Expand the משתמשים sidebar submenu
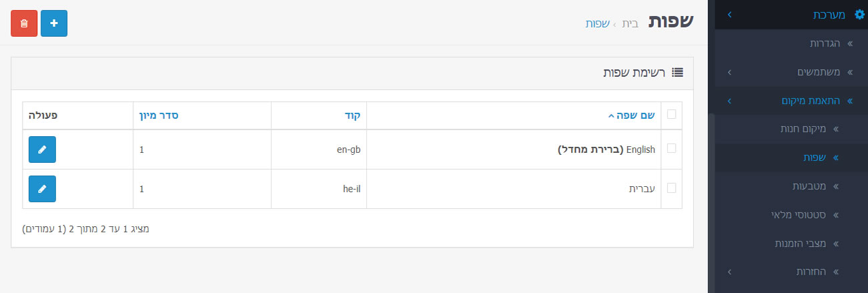 [x=730, y=72]
